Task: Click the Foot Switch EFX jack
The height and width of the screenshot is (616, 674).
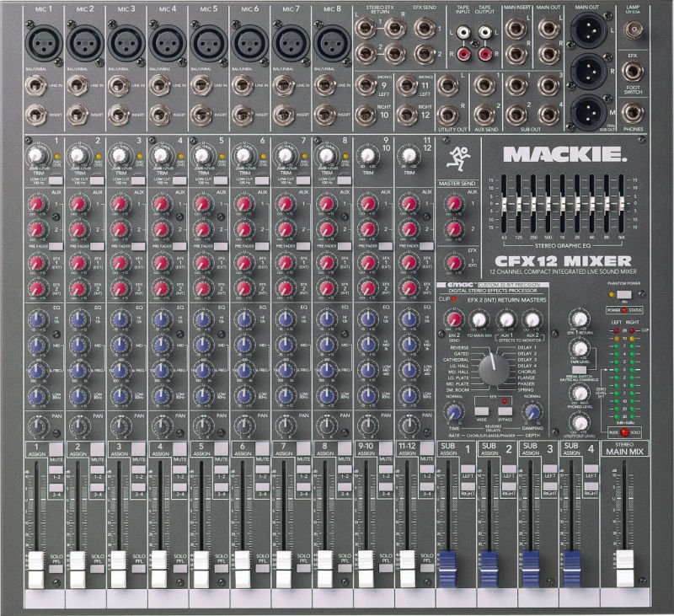Action: pos(633,72)
